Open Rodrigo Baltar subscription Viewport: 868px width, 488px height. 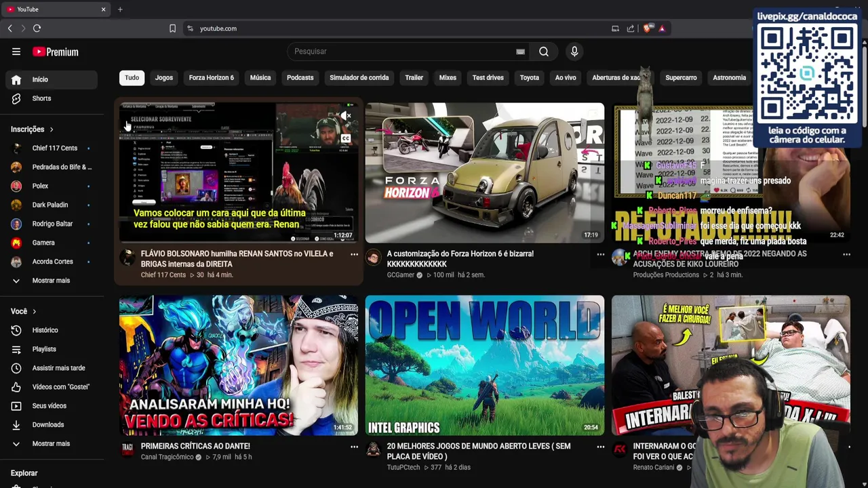point(52,224)
